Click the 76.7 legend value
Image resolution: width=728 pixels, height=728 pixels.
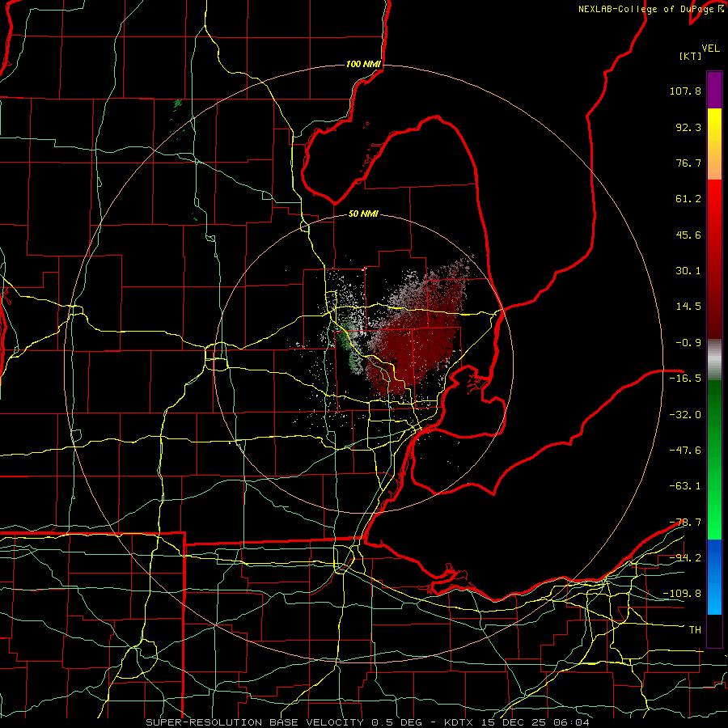pos(688,163)
